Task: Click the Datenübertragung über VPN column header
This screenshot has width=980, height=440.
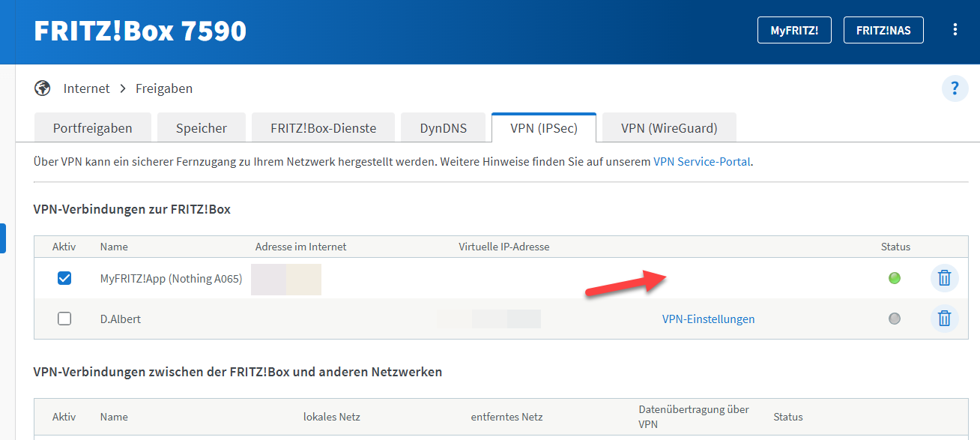Action: tap(694, 417)
